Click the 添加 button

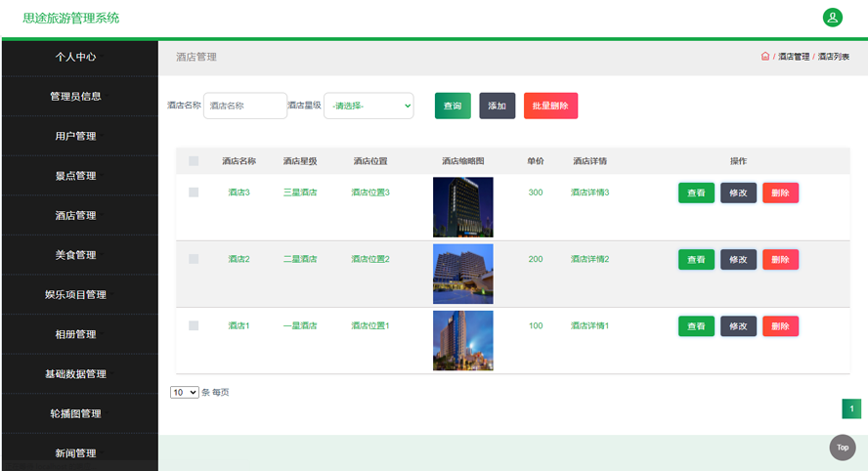click(x=497, y=106)
